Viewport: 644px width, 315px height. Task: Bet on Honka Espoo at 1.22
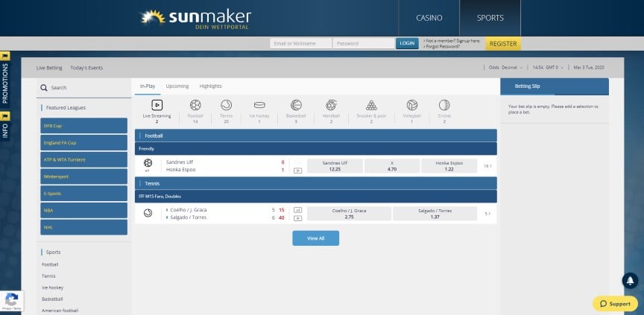click(x=449, y=166)
